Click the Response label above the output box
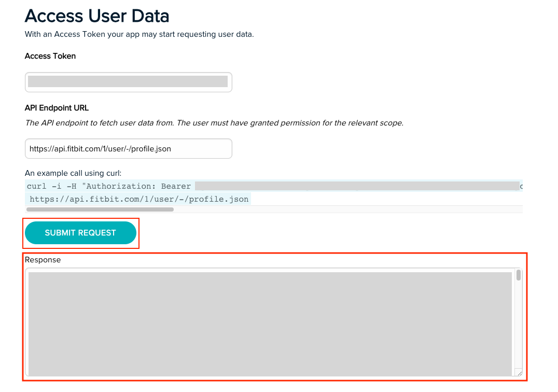 pos(43,260)
